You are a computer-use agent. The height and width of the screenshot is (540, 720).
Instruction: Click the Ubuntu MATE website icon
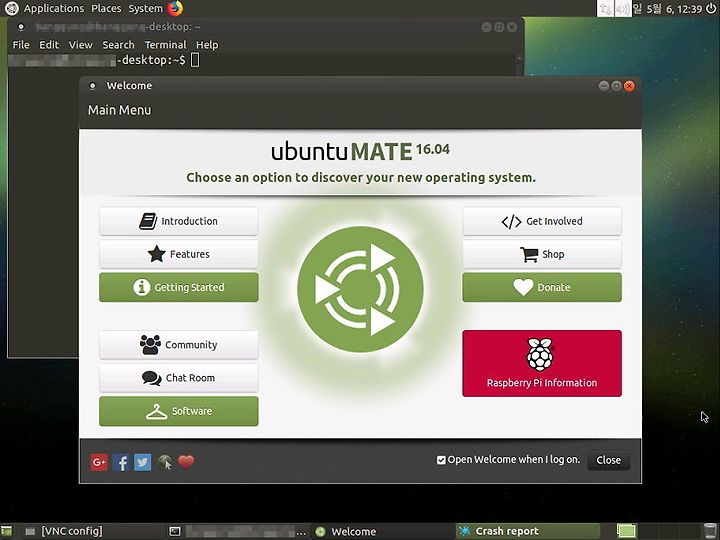[164, 462]
